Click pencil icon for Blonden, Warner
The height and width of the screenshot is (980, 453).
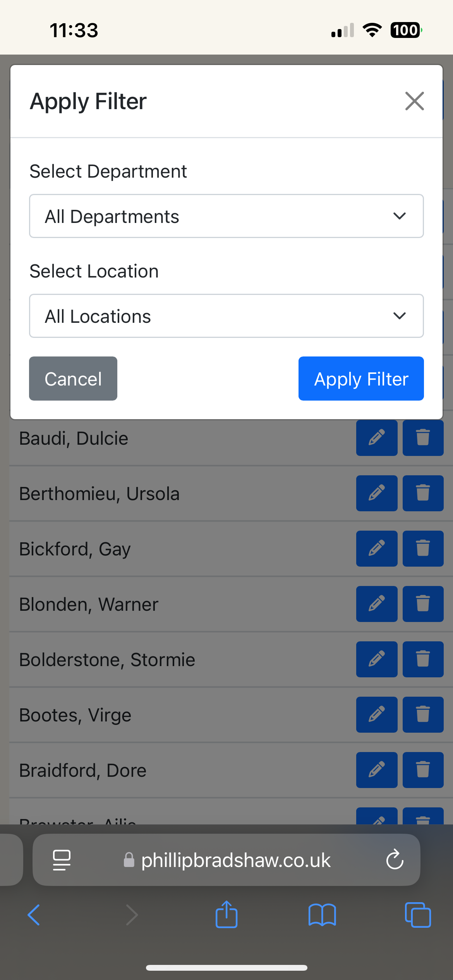coord(376,604)
